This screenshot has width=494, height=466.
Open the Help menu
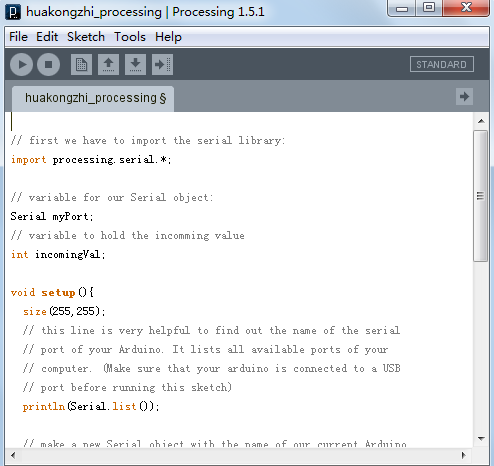(x=168, y=37)
